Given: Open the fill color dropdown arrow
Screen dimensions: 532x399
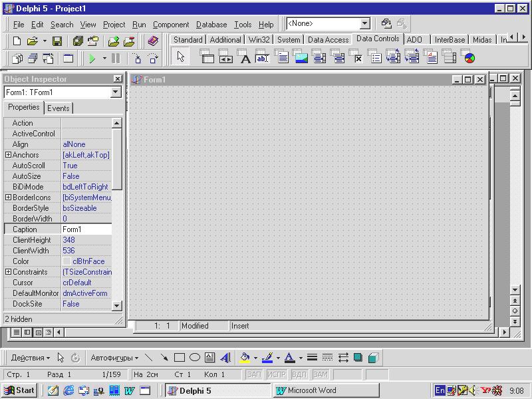Looking at the screenshot, I should pyautogui.click(x=255, y=358).
